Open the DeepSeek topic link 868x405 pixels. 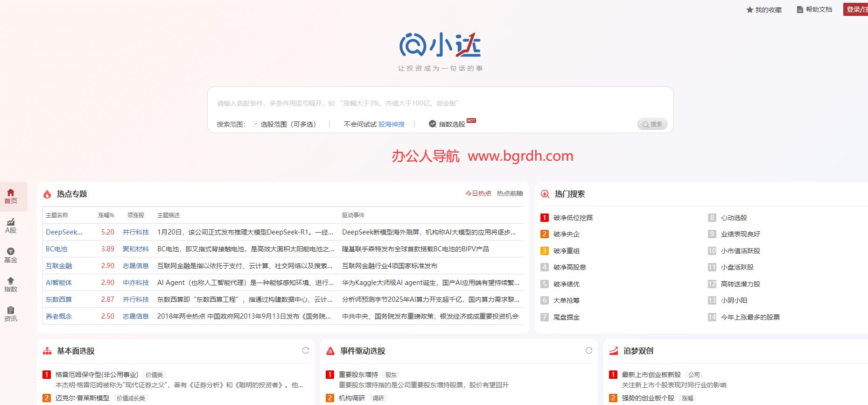tap(64, 232)
